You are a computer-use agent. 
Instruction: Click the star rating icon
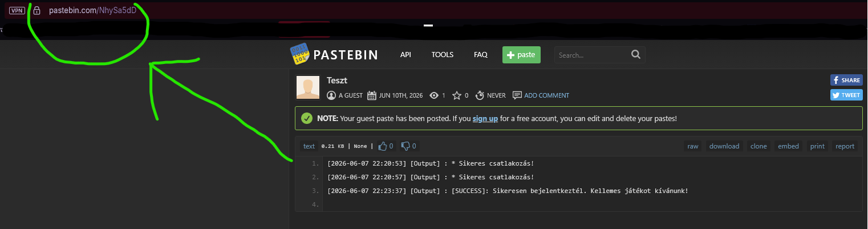456,95
